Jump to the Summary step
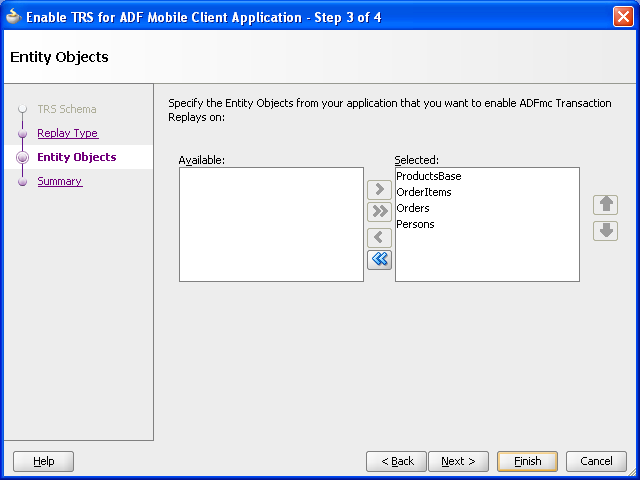 (60, 181)
